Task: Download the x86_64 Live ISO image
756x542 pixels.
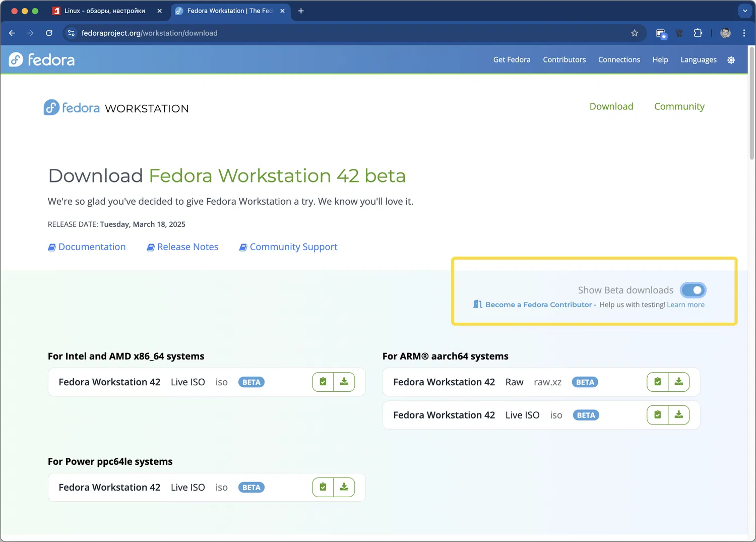Action: point(344,382)
